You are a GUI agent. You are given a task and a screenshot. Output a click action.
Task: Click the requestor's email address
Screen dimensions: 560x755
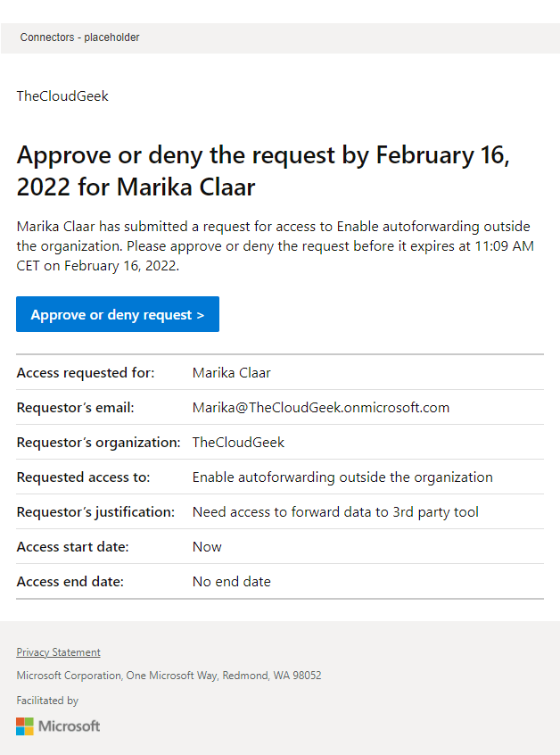click(x=321, y=408)
